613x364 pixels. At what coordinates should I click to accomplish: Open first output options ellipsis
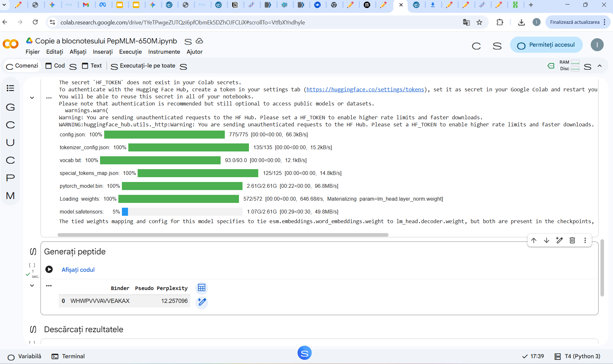49,98
